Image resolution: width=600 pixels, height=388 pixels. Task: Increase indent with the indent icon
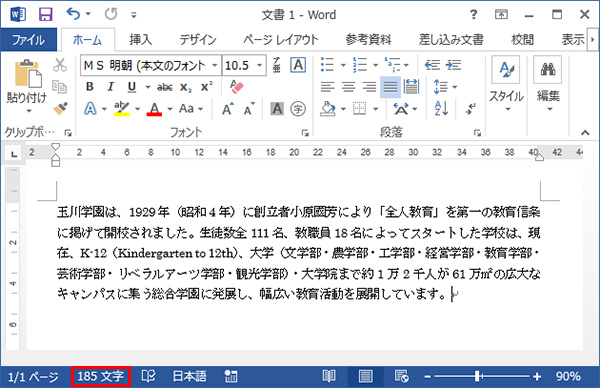pyautogui.click(x=453, y=65)
